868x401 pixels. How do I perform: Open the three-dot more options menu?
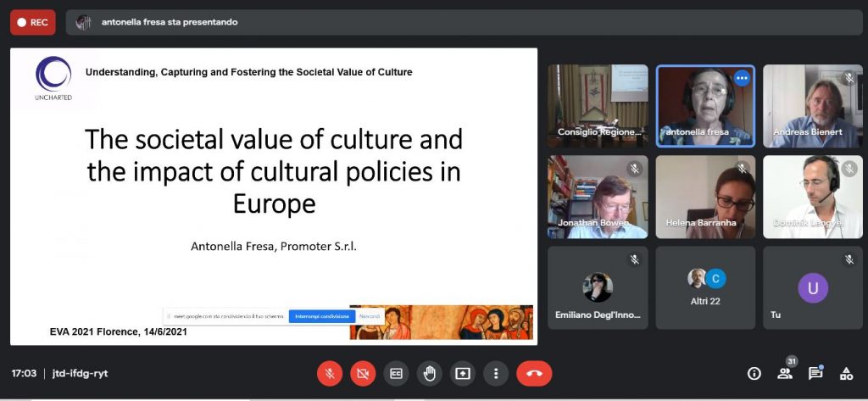[x=495, y=373]
